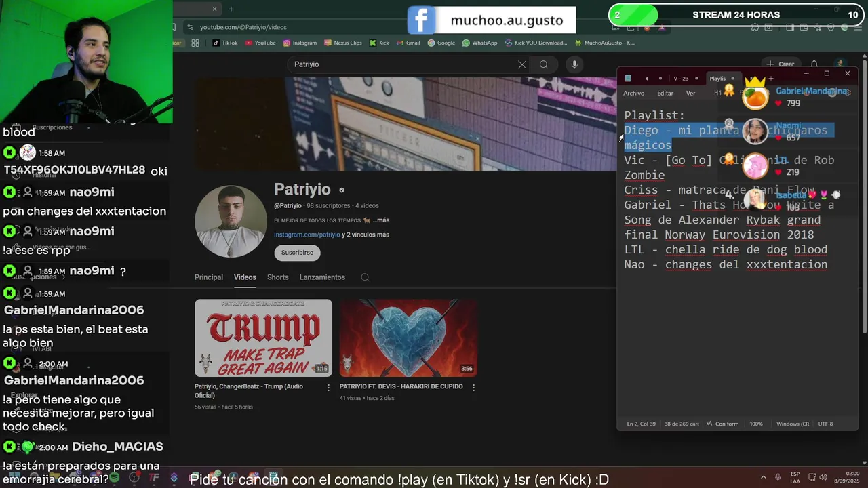868x488 pixels.
Task: Start voice search with the microphone icon
Action: [x=574, y=64]
